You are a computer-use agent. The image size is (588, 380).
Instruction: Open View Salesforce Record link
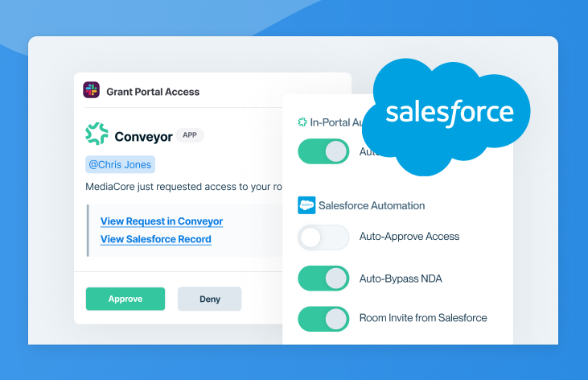pyautogui.click(x=155, y=239)
